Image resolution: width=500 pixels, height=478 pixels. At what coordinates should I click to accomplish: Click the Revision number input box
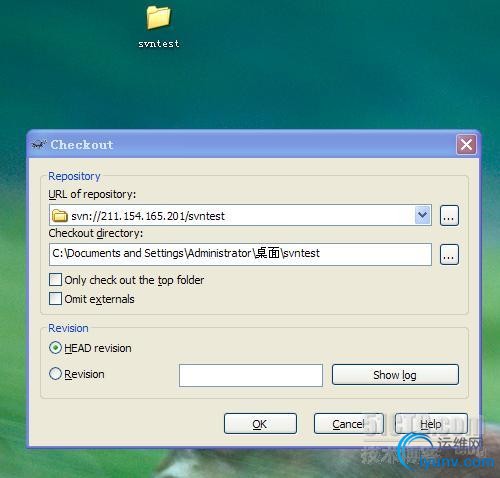(251, 375)
